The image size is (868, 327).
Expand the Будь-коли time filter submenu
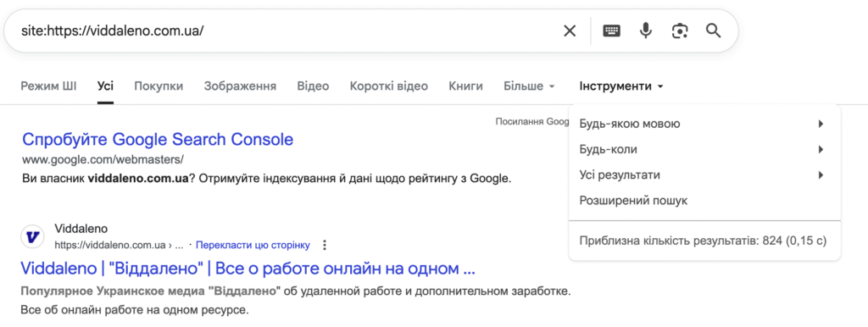pos(704,149)
